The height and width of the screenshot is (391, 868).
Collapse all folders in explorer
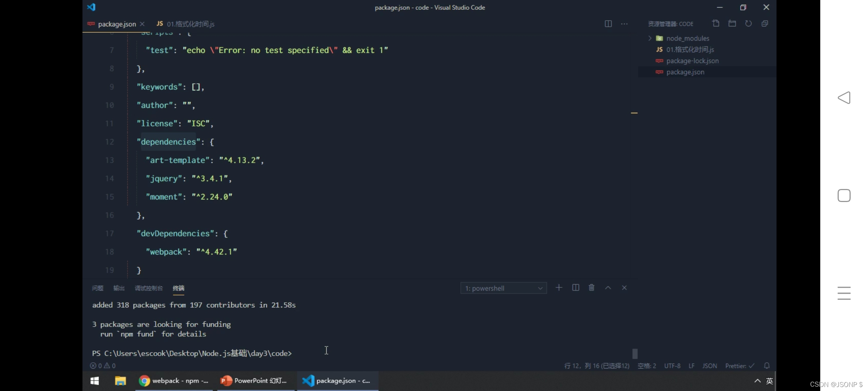765,24
